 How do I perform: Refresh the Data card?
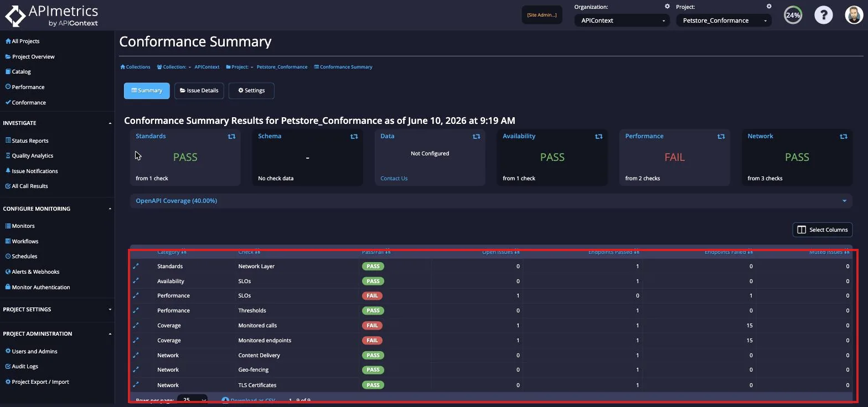point(476,137)
